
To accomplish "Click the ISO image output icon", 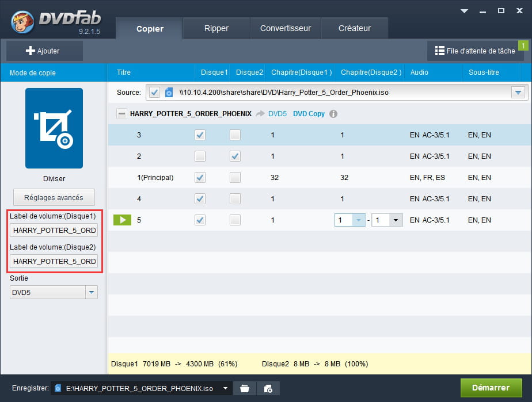I will coord(268,388).
